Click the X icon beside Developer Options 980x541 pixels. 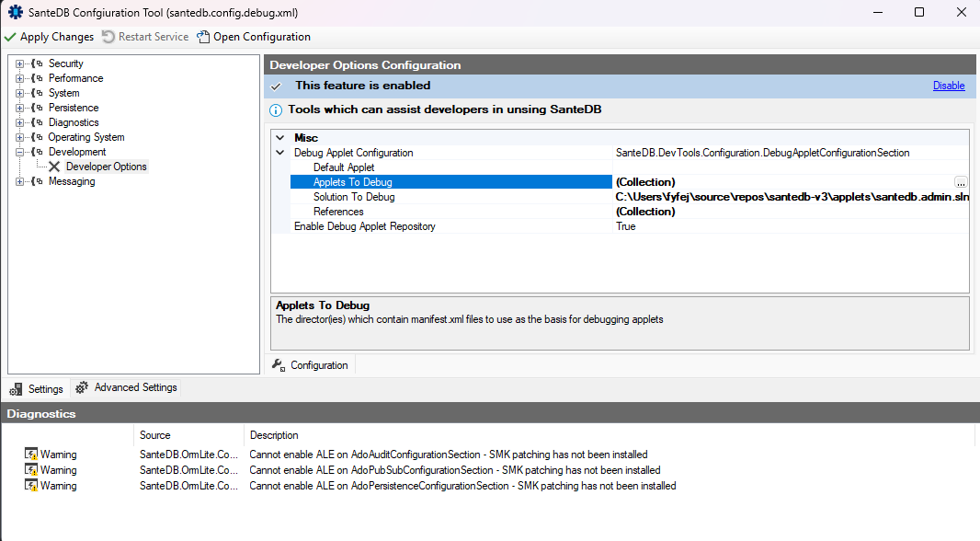click(54, 167)
